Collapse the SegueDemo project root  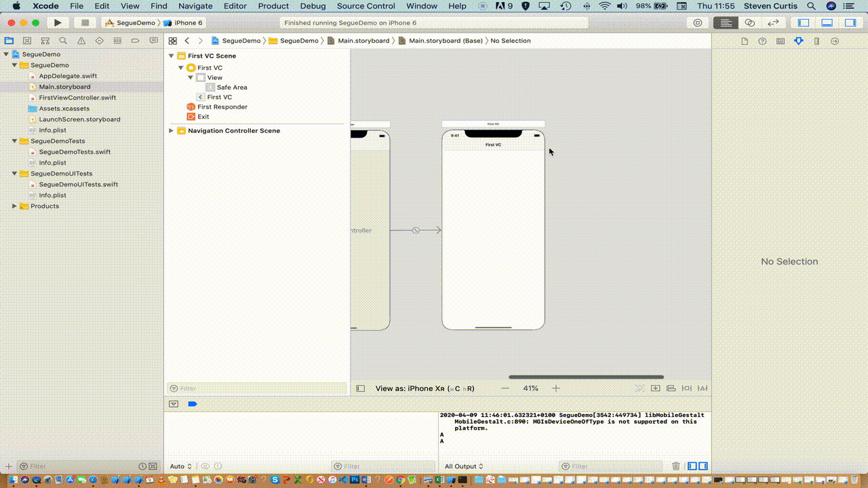coord(6,54)
